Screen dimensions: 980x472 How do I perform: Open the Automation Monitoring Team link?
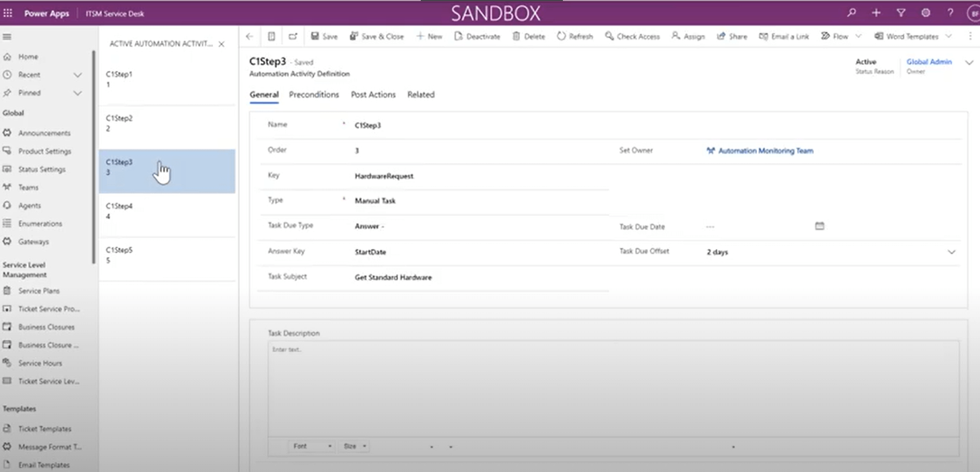[765, 150]
